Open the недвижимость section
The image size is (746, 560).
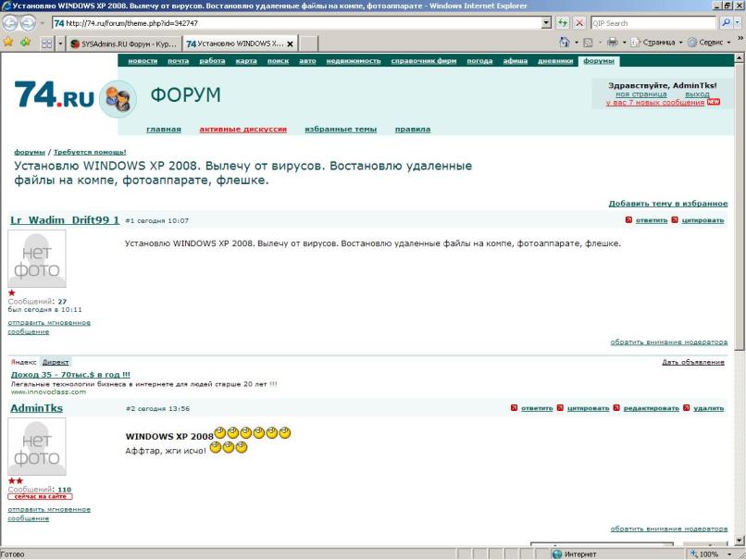click(x=354, y=61)
